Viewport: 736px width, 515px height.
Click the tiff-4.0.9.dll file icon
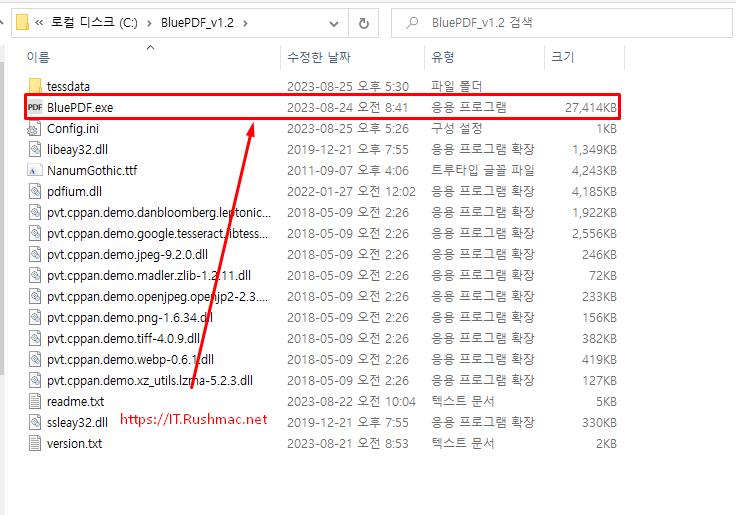click(35, 338)
